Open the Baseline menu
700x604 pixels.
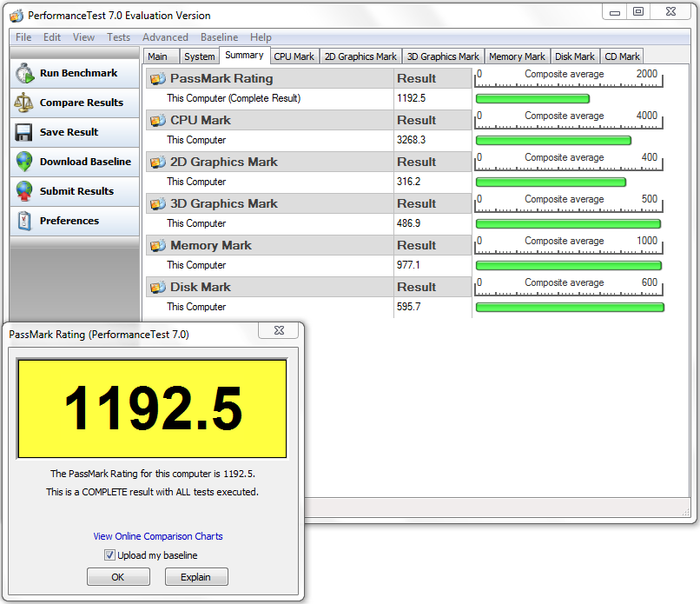(219, 37)
